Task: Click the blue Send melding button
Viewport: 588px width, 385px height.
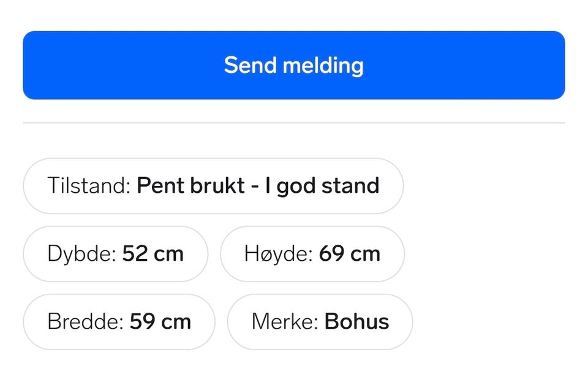Action: click(x=293, y=65)
